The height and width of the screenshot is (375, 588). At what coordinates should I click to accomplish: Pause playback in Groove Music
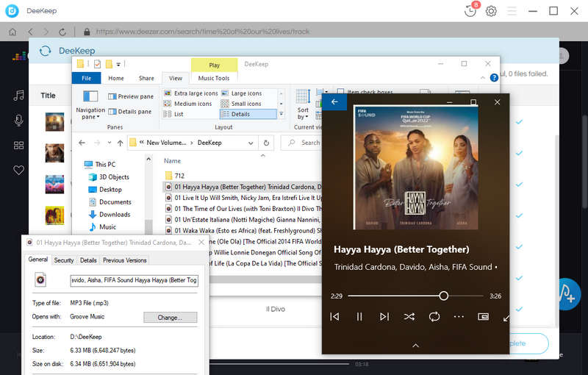(x=359, y=317)
